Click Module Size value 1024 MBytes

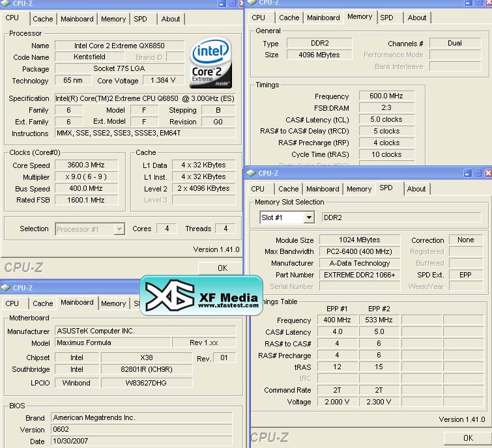click(x=360, y=240)
